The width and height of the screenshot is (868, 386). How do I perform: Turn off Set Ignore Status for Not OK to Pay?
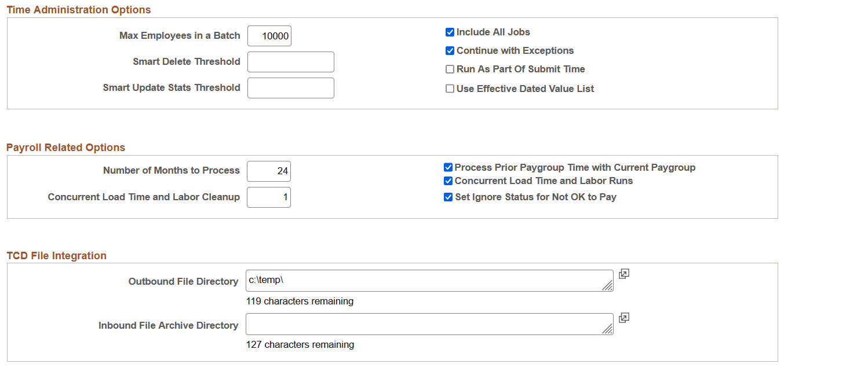click(x=448, y=197)
